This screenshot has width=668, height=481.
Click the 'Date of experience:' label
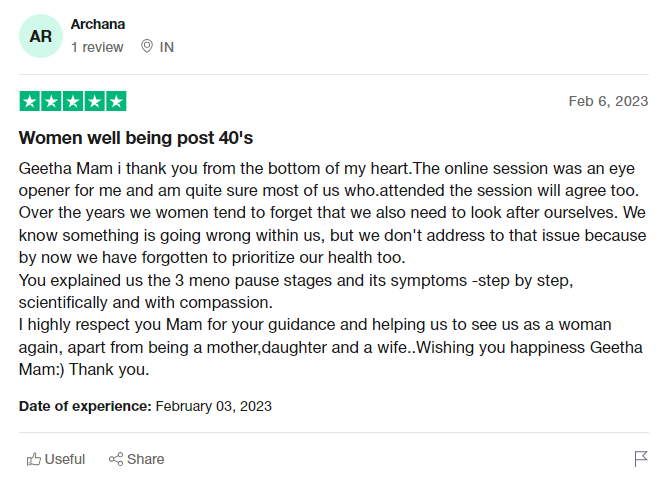pyautogui.click(x=85, y=406)
